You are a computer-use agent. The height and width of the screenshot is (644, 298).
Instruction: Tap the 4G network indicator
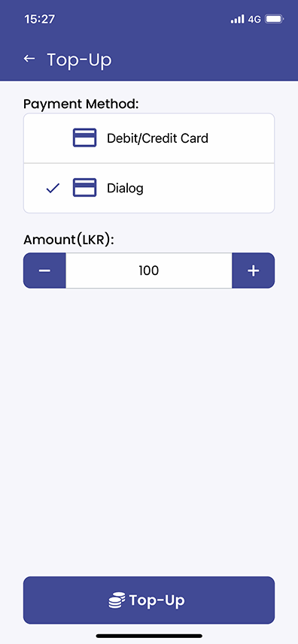(254, 20)
